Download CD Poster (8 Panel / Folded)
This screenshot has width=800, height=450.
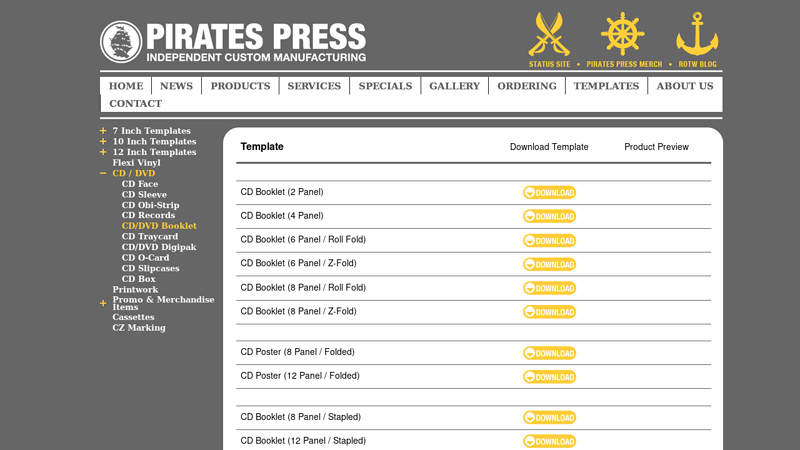(549, 353)
